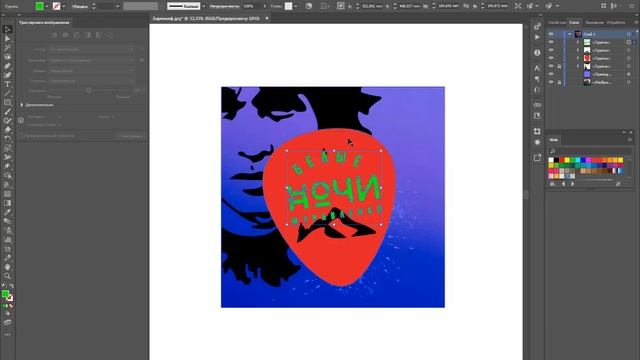
Task: Switch to the first tab left of Layers
Action: pyautogui.click(x=557, y=22)
